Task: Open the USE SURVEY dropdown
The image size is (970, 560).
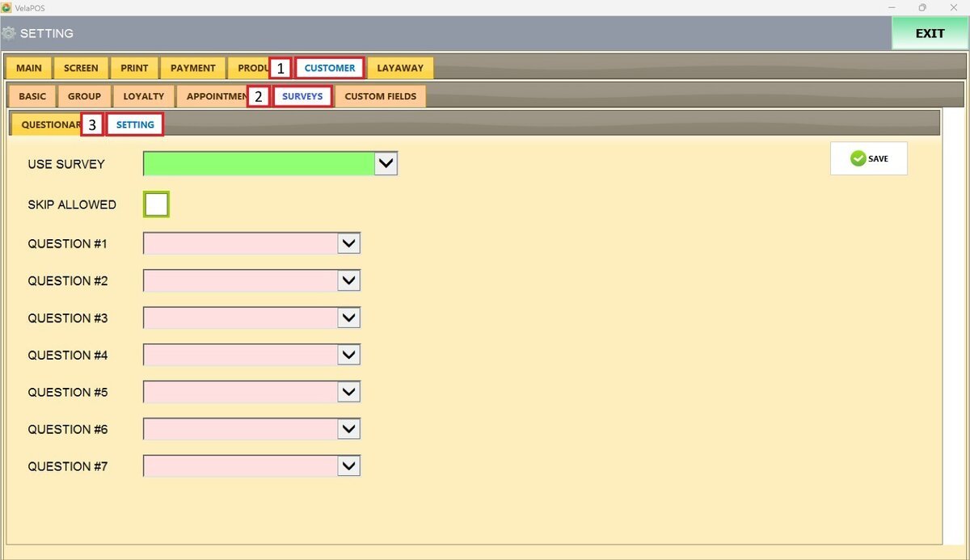Action: (386, 164)
